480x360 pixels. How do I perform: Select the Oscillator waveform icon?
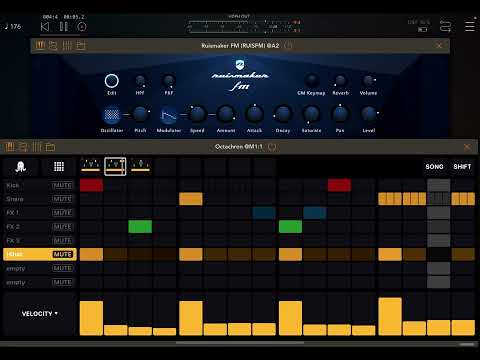[x=112, y=115]
